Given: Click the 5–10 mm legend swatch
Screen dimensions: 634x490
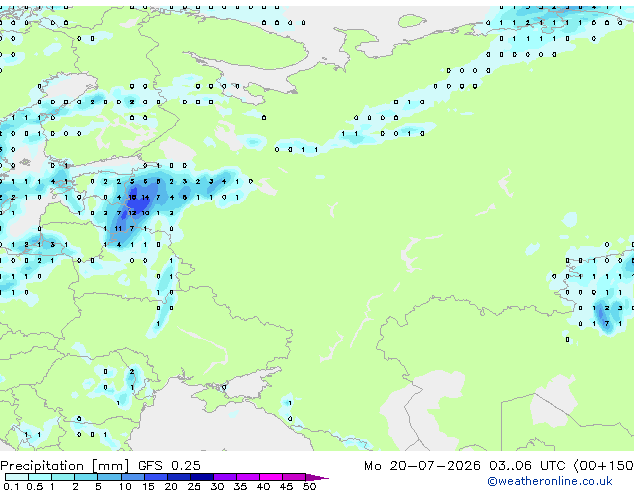Looking at the screenshot, I should 109,477.
